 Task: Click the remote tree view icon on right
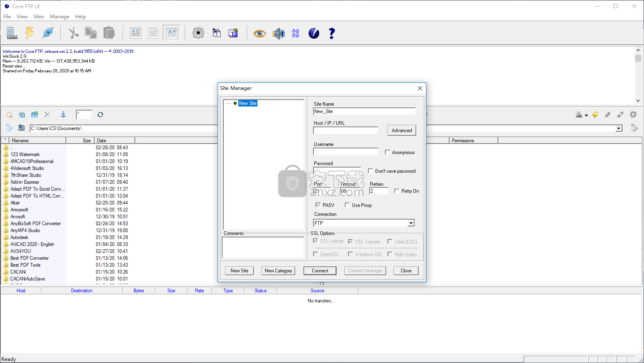pyautogui.click(x=635, y=128)
